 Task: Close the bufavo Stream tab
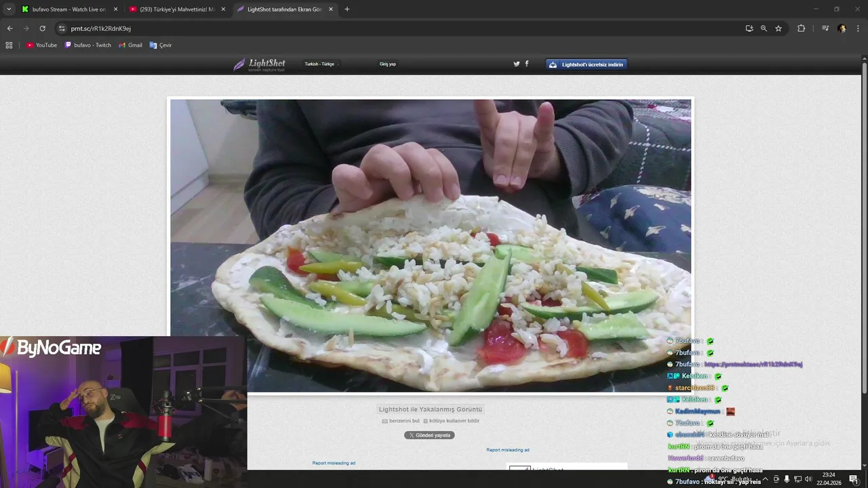[x=115, y=9]
